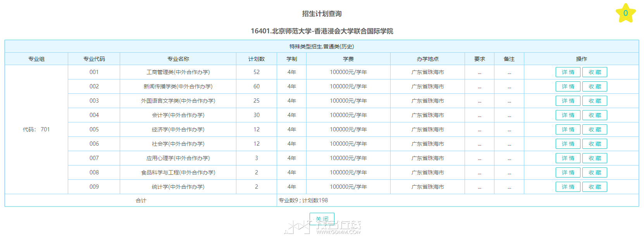Image resolution: width=644 pixels, height=236 pixels.
Task: Select the 统计学(中外合作办学) major name
Action: [178, 187]
